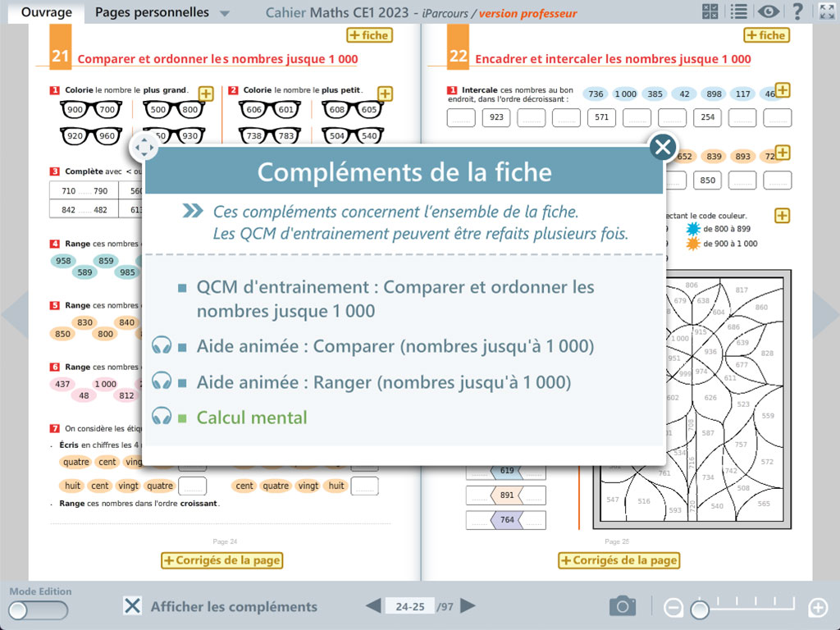Open the QCM checkbox grid icon
The height and width of the screenshot is (630, 840).
point(710,11)
